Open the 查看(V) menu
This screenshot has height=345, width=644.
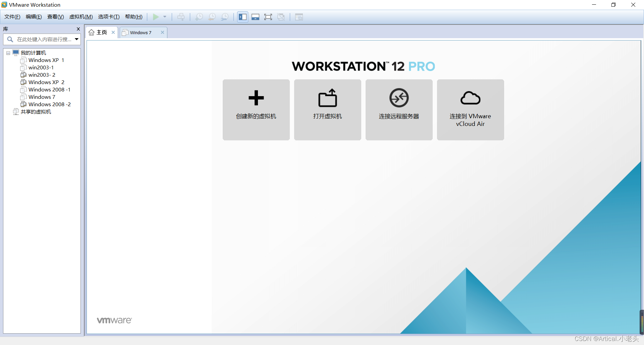(x=56, y=17)
